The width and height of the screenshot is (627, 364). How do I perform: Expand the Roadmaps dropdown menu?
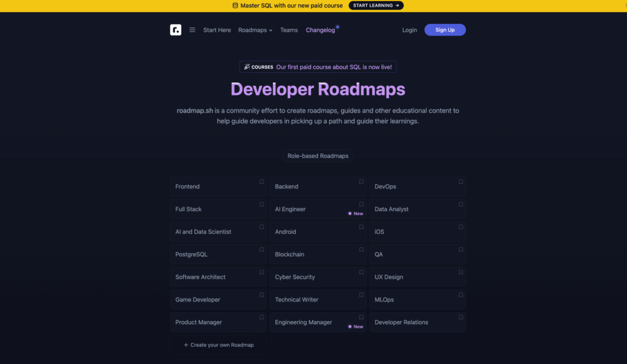[x=255, y=30]
